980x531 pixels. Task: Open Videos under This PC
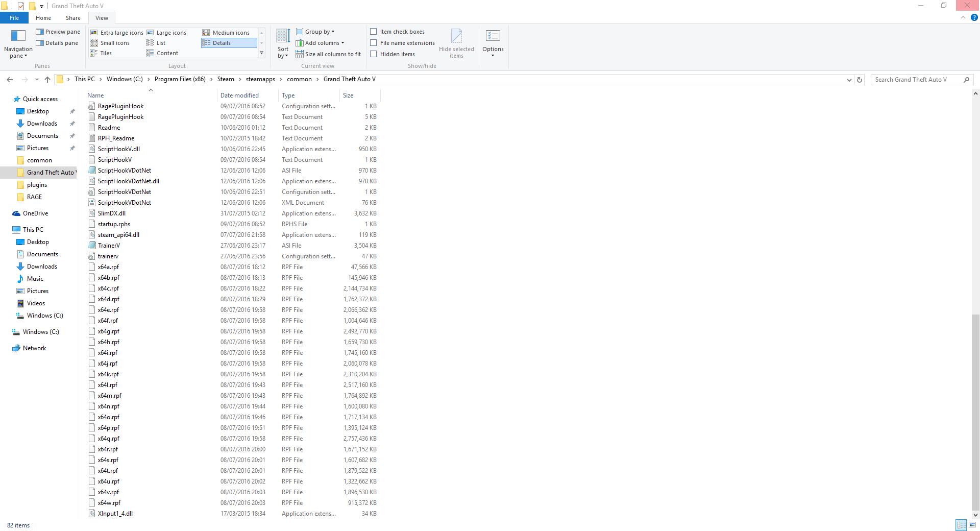click(36, 303)
